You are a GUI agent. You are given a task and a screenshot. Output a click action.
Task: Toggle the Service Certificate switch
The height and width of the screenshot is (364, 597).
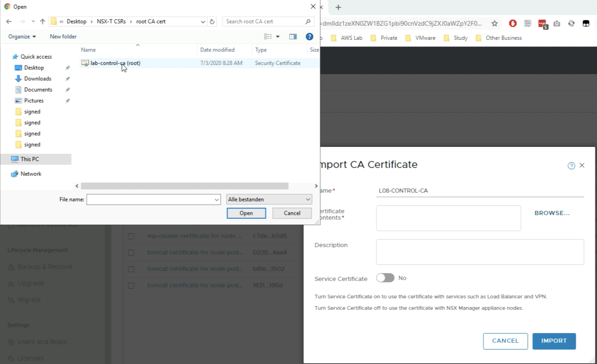coord(385,278)
